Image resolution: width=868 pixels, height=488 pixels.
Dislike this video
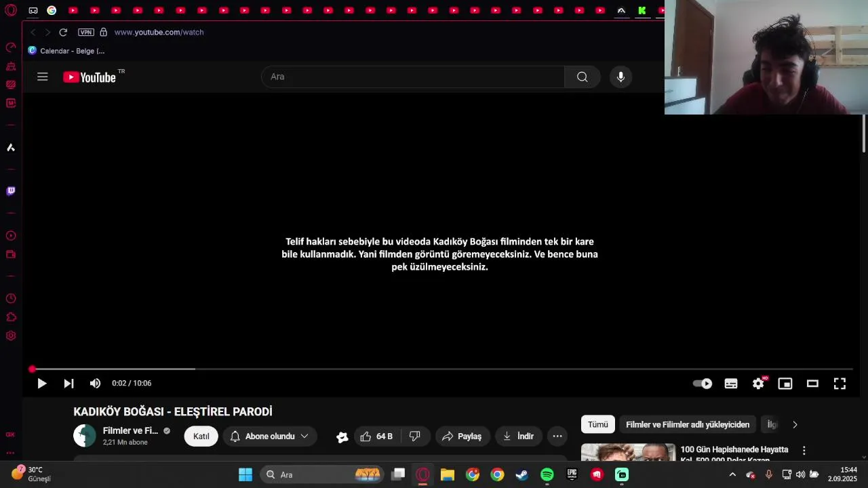point(415,436)
